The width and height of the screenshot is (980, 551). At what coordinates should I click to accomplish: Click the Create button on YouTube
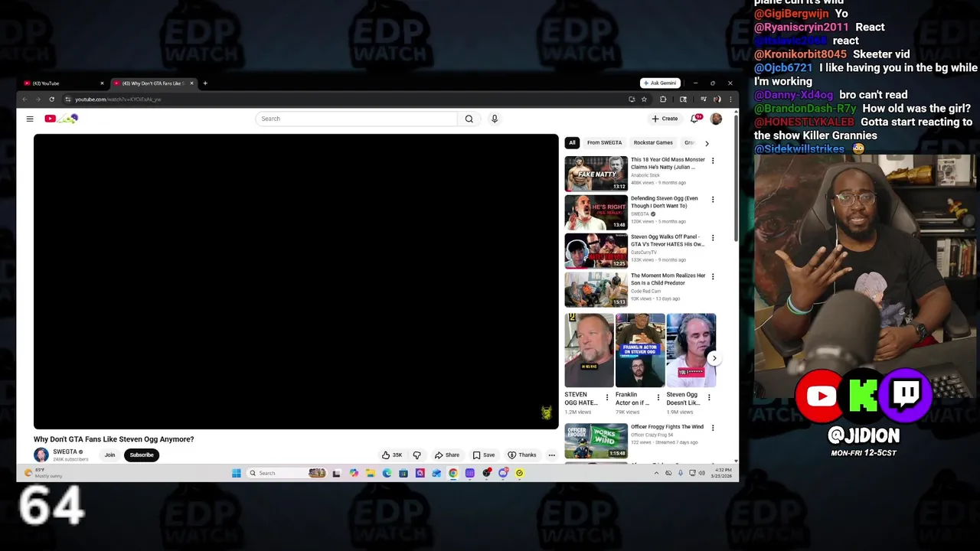pyautogui.click(x=665, y=119)
